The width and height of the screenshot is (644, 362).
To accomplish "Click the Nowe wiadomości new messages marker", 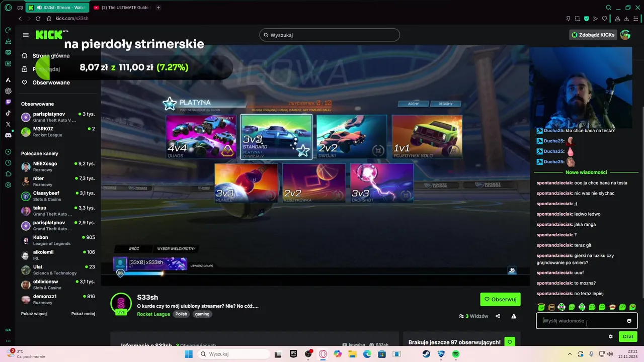I will pos(586,172).
